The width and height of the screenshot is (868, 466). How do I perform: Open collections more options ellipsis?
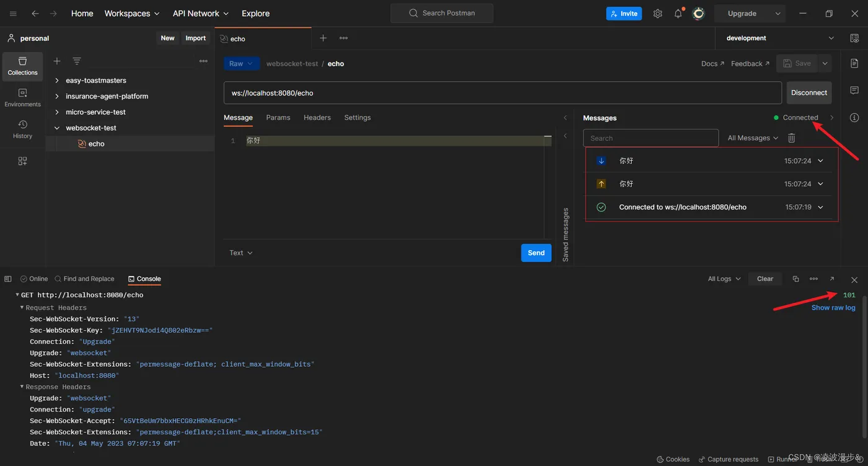click(203, 61)
